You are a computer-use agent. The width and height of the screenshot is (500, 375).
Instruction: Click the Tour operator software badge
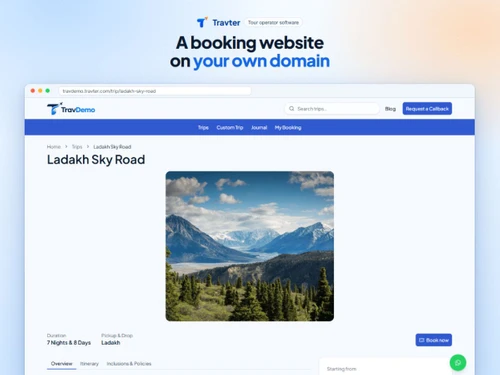pos(273,22)
